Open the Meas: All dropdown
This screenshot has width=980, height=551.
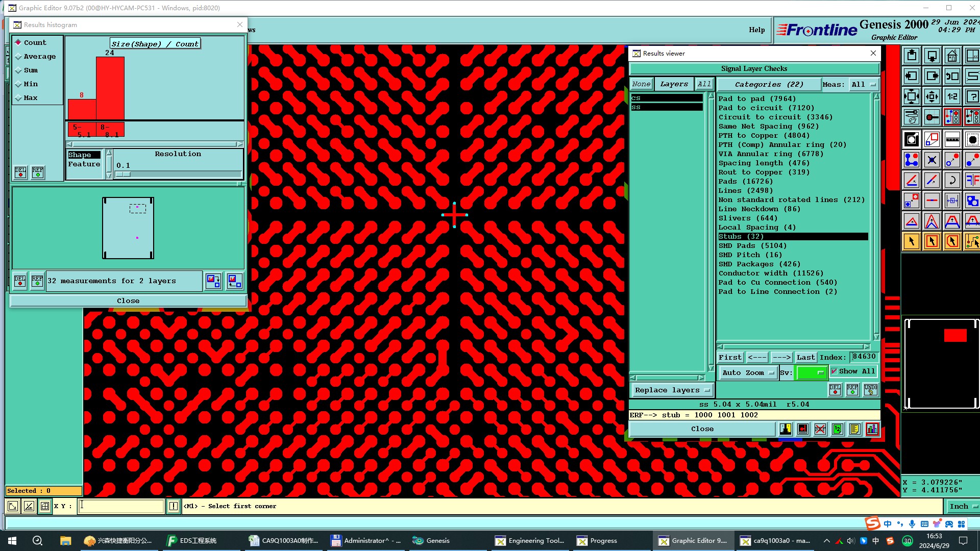point(864,85)
